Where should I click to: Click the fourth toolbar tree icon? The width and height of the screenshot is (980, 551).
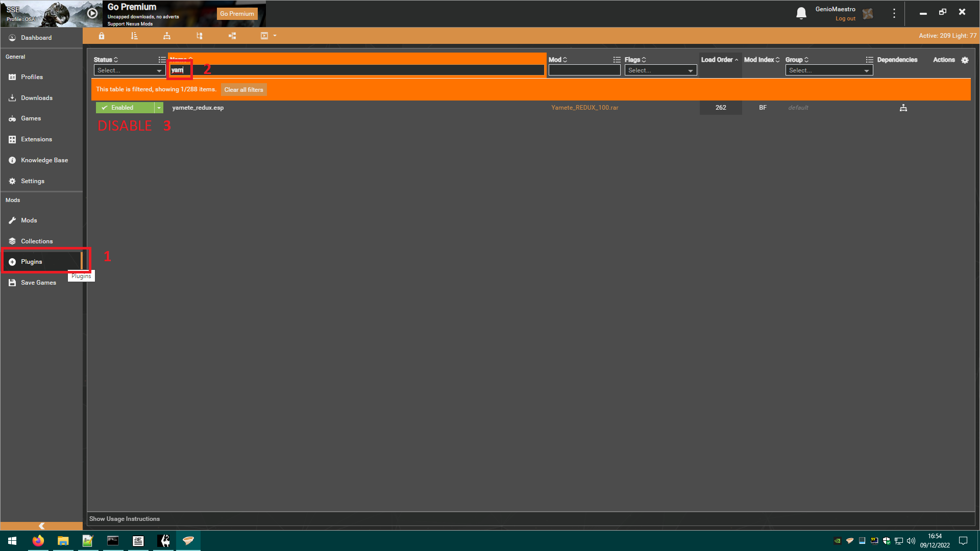[x=200, y=36]
